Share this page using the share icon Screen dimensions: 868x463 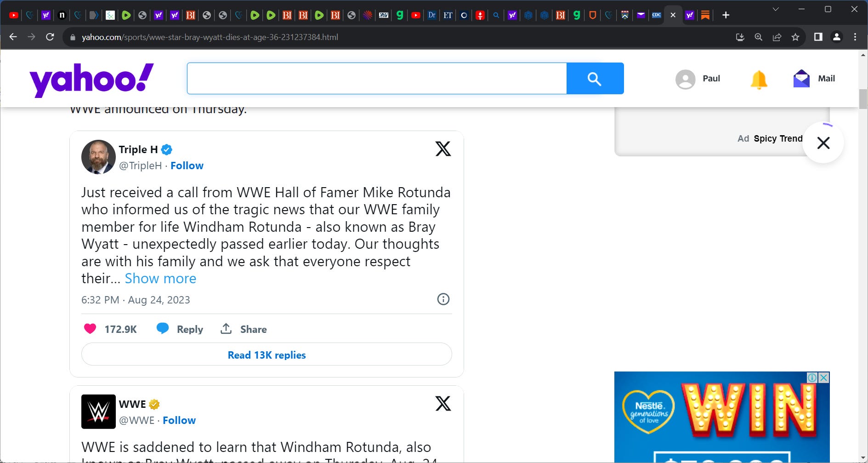pos(777,37)
